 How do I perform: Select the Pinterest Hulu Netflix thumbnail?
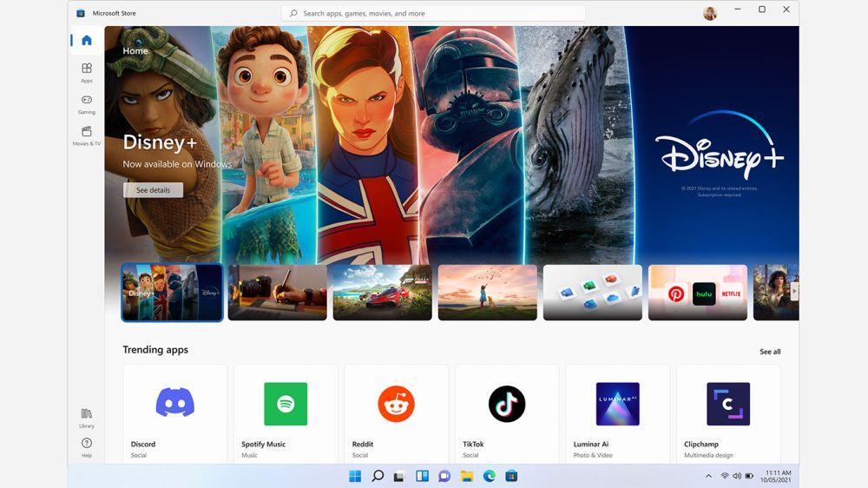698,293
